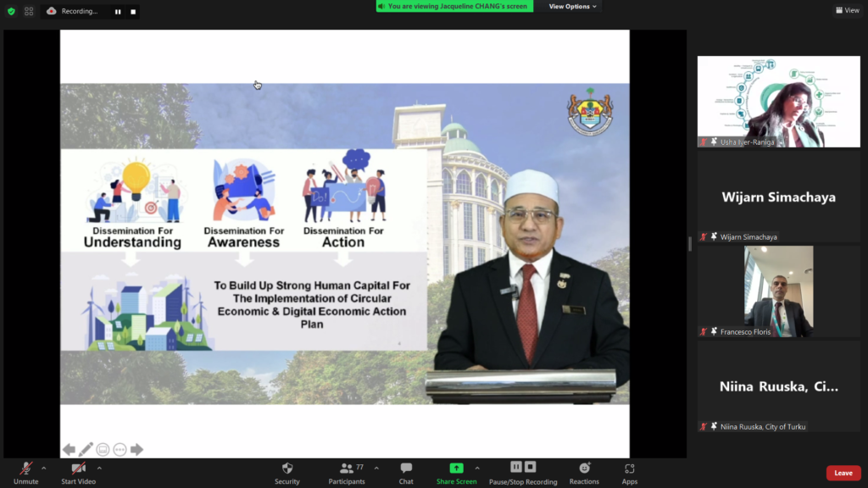Expand audio settings arrow beside Unmute

click(44, 468)
